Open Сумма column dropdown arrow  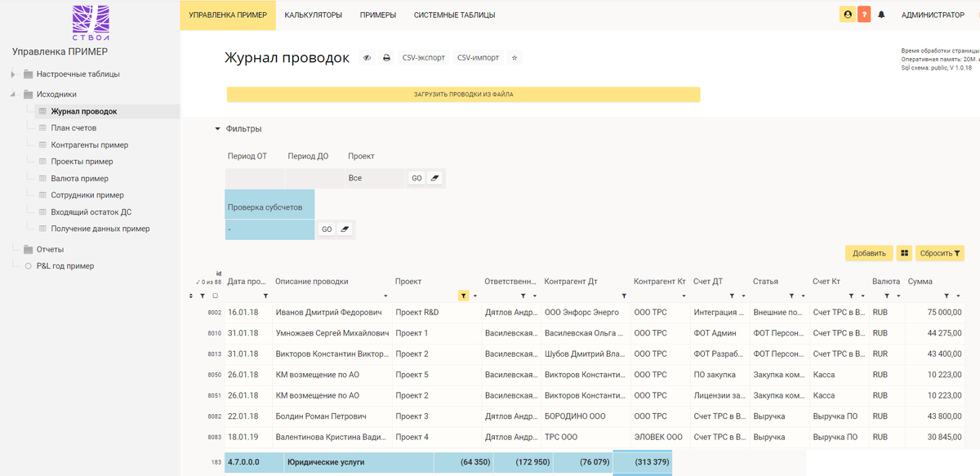(x=958, y=296)
